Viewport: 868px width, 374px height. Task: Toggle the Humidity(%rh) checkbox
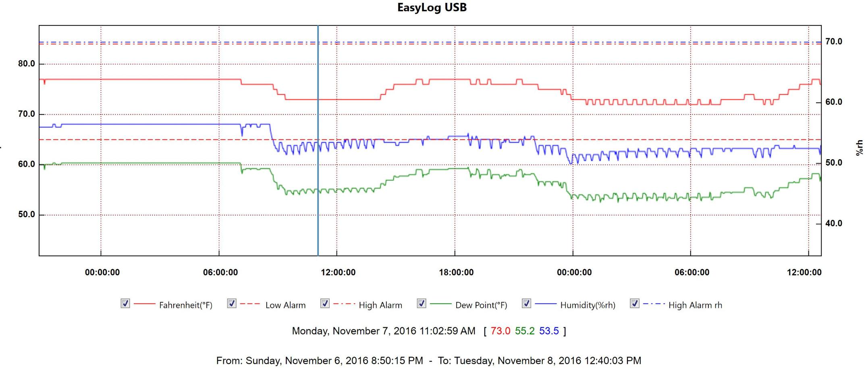(527, 303)
